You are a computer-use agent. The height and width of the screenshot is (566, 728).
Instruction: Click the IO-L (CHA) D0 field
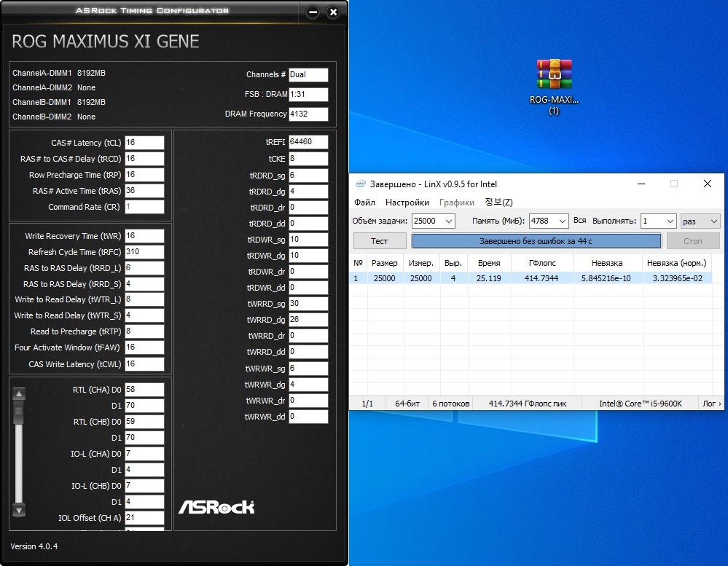144,454
